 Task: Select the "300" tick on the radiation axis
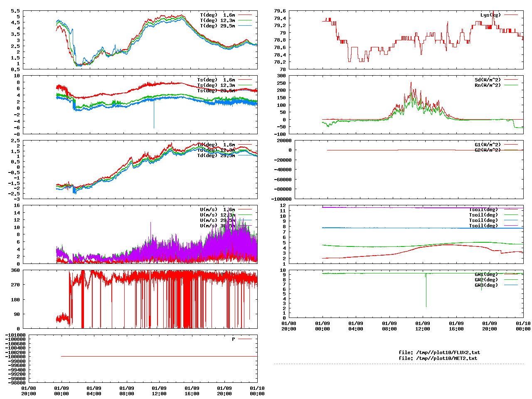point(282,76)
